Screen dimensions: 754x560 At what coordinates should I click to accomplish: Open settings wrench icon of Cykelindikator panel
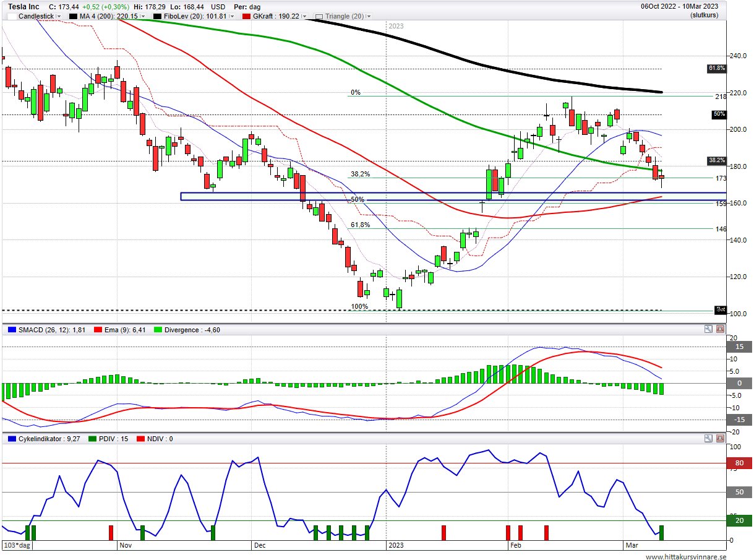click(x=708, y=438)
